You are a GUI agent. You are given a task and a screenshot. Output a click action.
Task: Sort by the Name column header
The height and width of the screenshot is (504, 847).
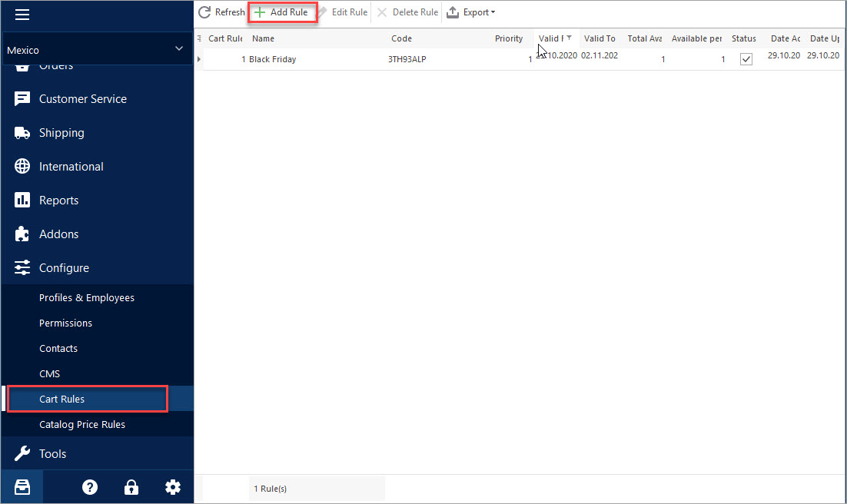263,38
